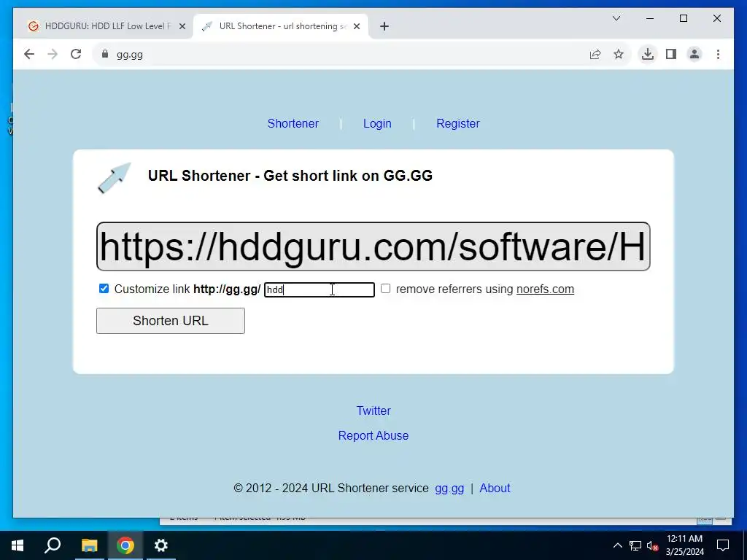
Task: Open Windows taskbar search
Action: click(53, 545)
